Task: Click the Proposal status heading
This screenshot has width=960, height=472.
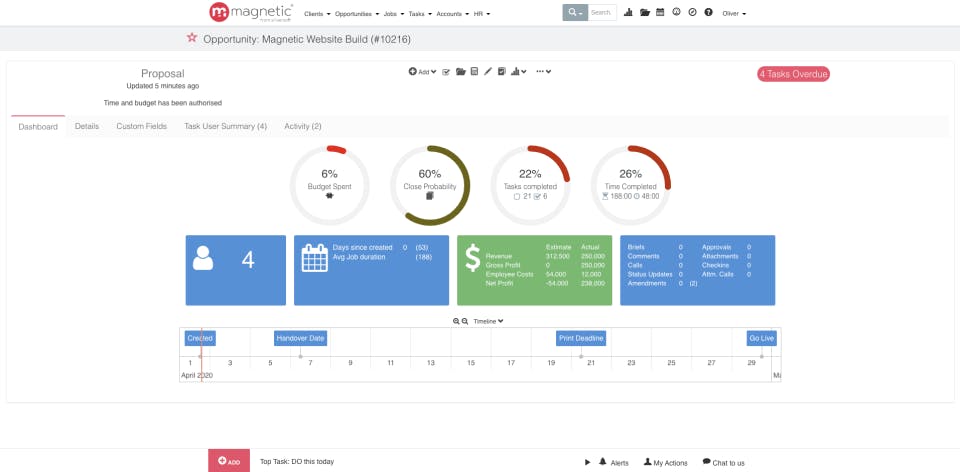Action: (162, 73)
